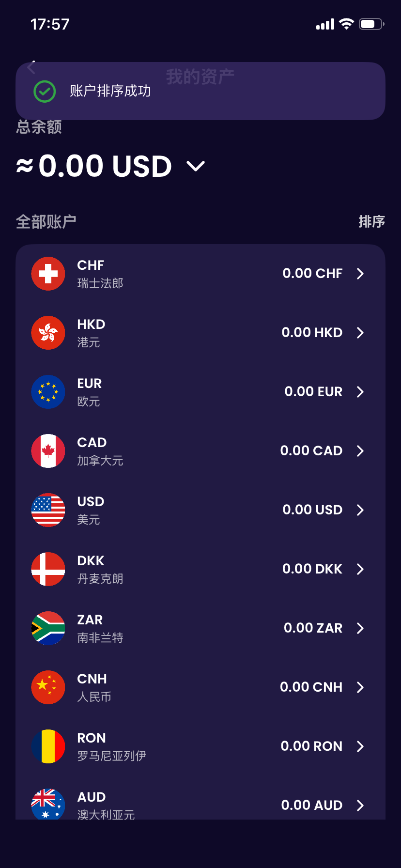Viewport: 401px width, 868px height.
Task: Go back using the back arrow
Action: (x=31, y=67)
